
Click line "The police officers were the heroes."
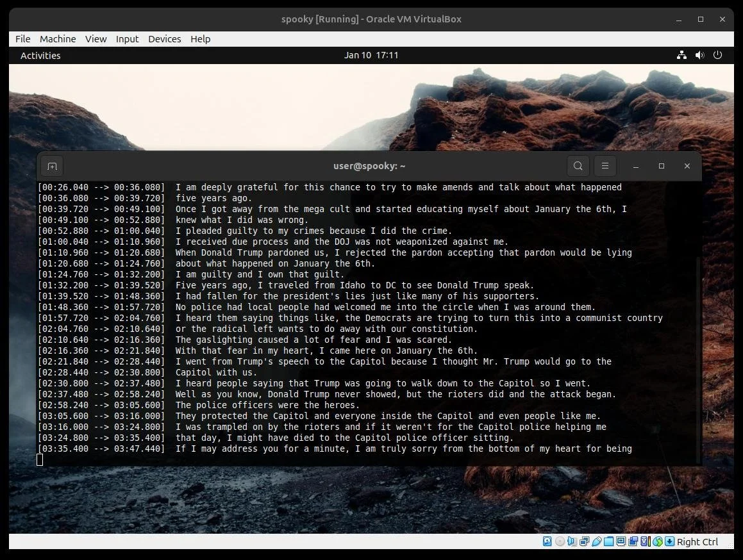click(267, 405)
